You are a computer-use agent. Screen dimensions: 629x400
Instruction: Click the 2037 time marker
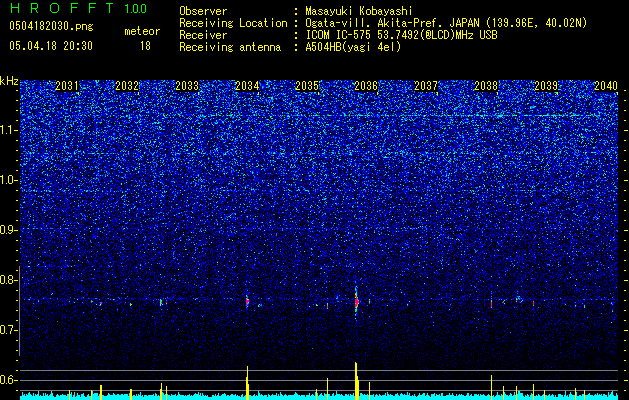coord(426,86)
